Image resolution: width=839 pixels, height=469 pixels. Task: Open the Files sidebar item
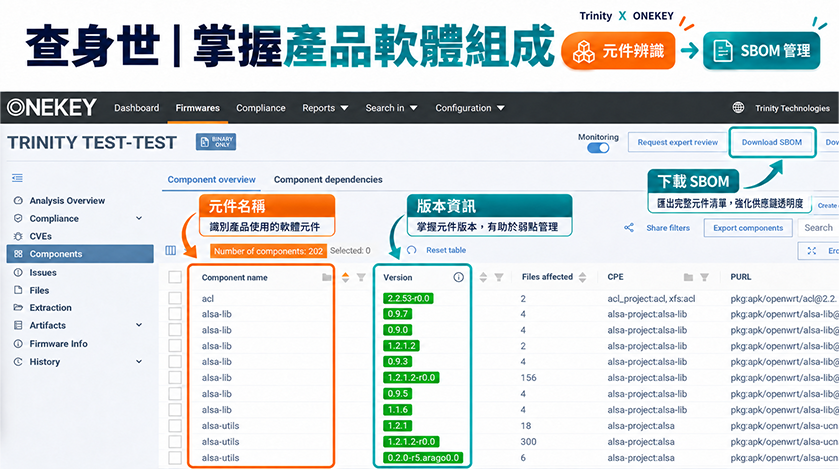pyautogui.click(x=39, y=290)
